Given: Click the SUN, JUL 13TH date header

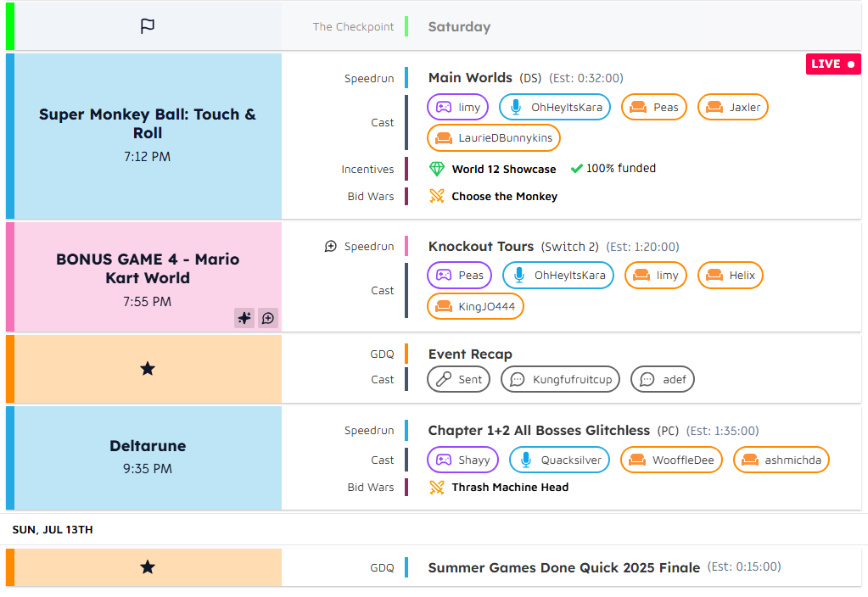Looking at the screenshot, I should coord(53,529).
